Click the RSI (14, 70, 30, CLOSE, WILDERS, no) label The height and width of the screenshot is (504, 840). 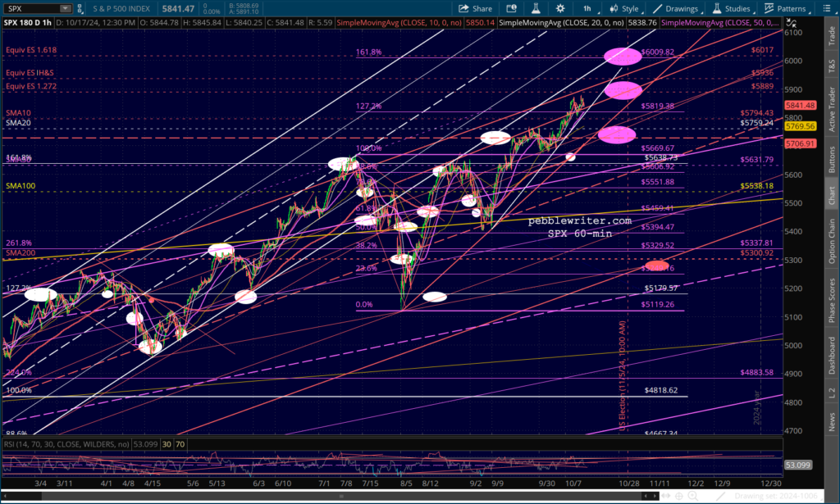coord(67,444)
